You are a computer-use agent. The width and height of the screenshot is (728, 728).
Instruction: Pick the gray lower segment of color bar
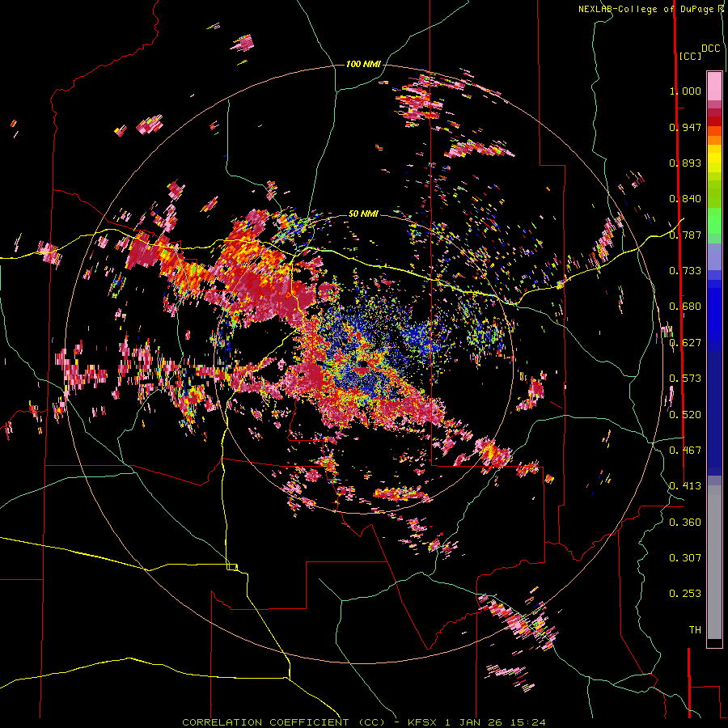(714, 562)
